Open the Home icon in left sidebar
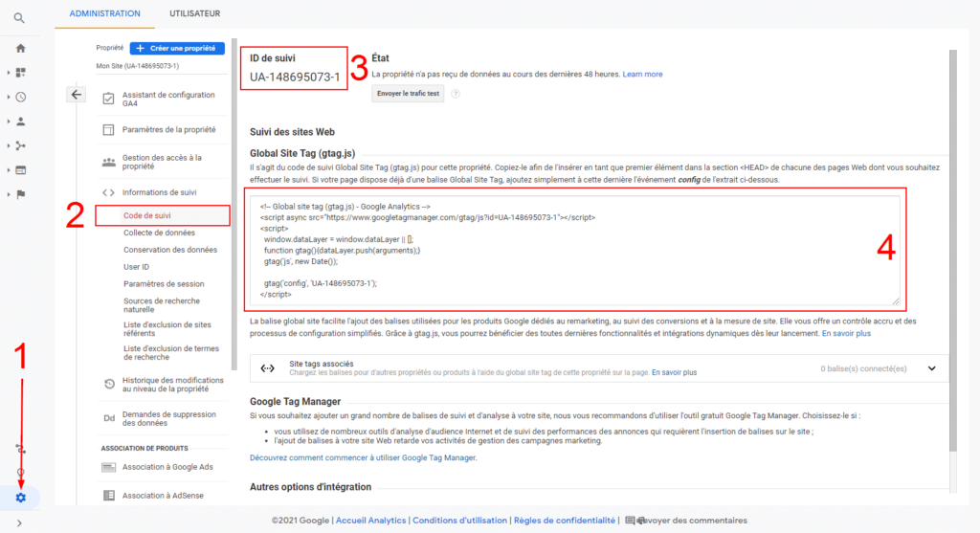The image size is (980, 533). (20, 48)
